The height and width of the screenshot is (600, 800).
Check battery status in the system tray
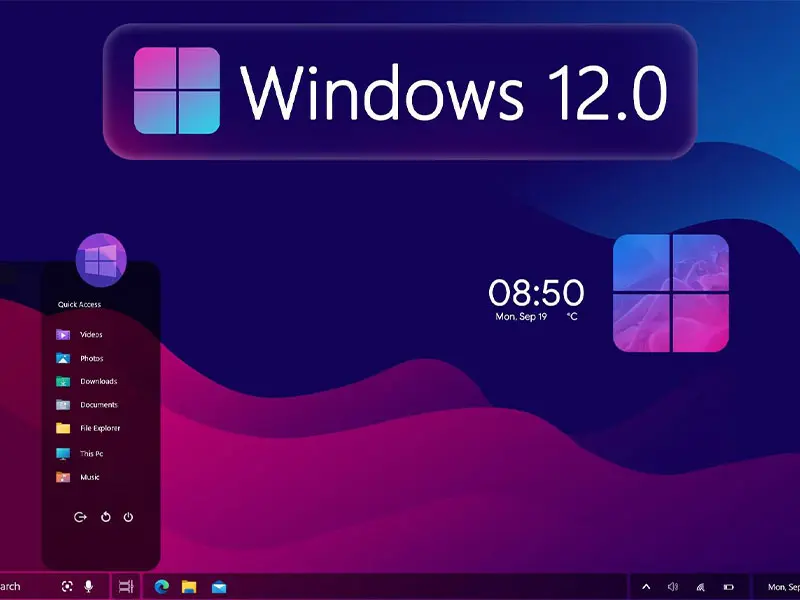(729, 587)
